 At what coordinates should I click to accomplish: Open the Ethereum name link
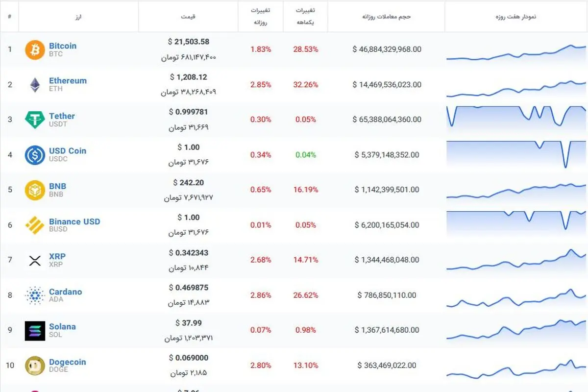coord(68,81)
